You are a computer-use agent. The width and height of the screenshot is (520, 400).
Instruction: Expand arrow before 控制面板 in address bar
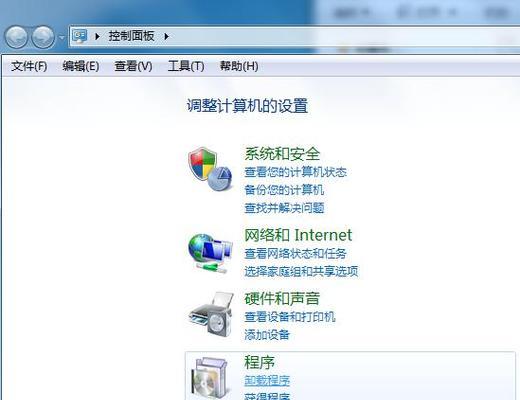click(x=97, y=36)
